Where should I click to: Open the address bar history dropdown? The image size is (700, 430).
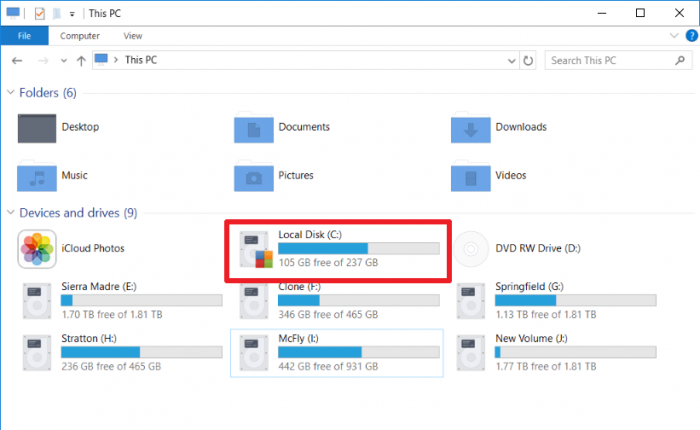(512, 61)
